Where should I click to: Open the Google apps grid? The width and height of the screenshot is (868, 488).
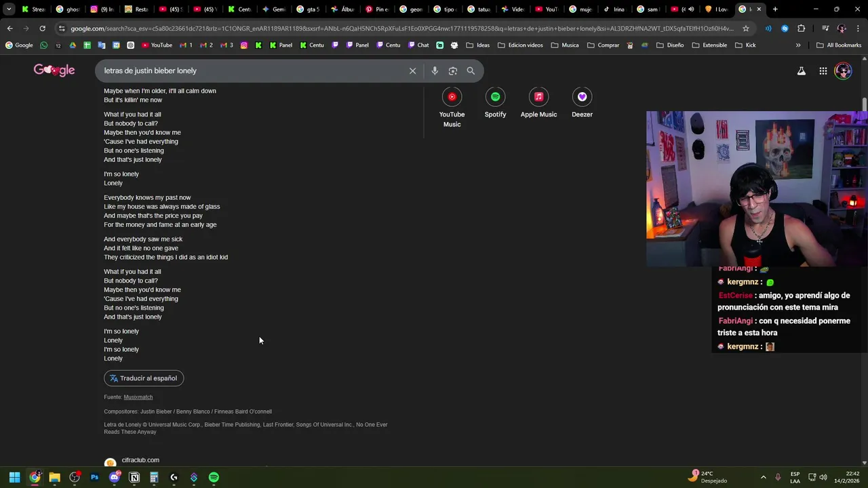pos(823,70)
